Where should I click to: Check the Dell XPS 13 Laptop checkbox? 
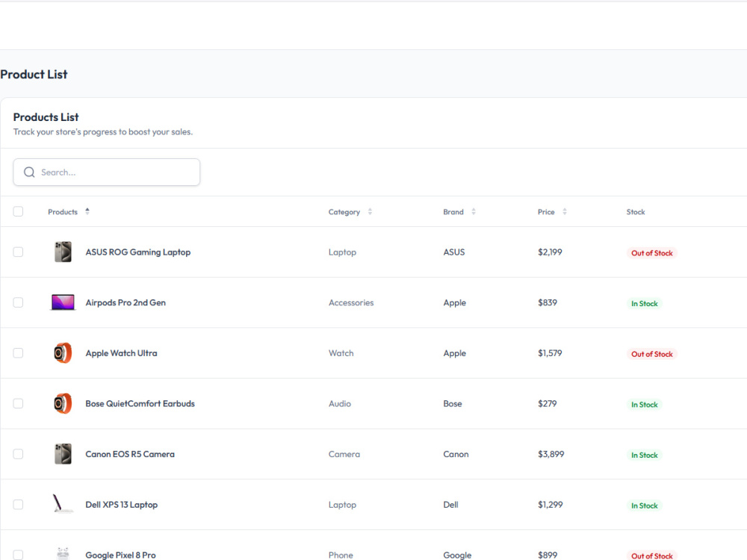pos(18,504)
